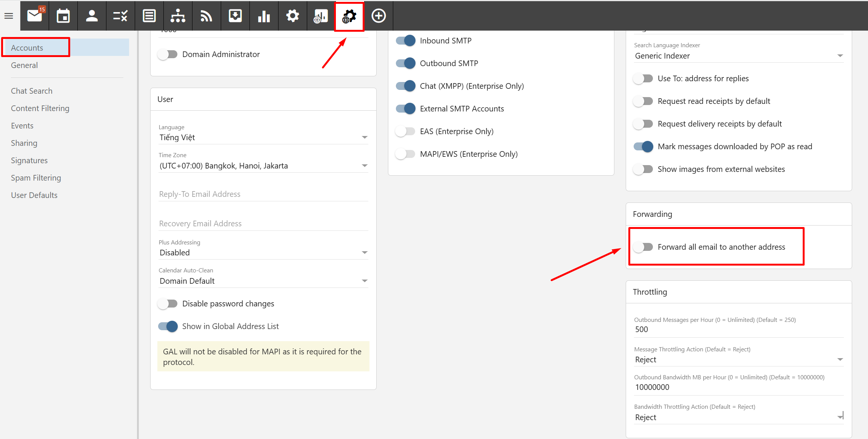Open the Team Workspaces hierarchy icon
The image size is (868, 439).
tap(178, 16)
